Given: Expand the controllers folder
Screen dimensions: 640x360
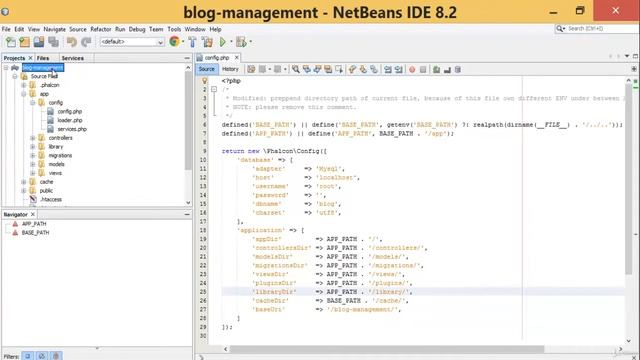Looking at the screenshot, I should (33, 138).
